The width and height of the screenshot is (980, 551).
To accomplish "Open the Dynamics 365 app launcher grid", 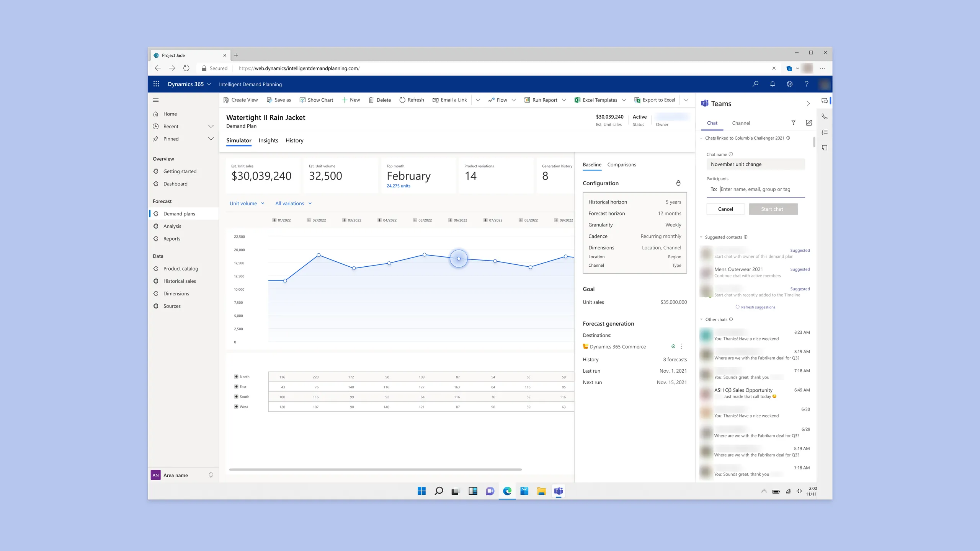I will pyautogui.click(x=156, y=84).
